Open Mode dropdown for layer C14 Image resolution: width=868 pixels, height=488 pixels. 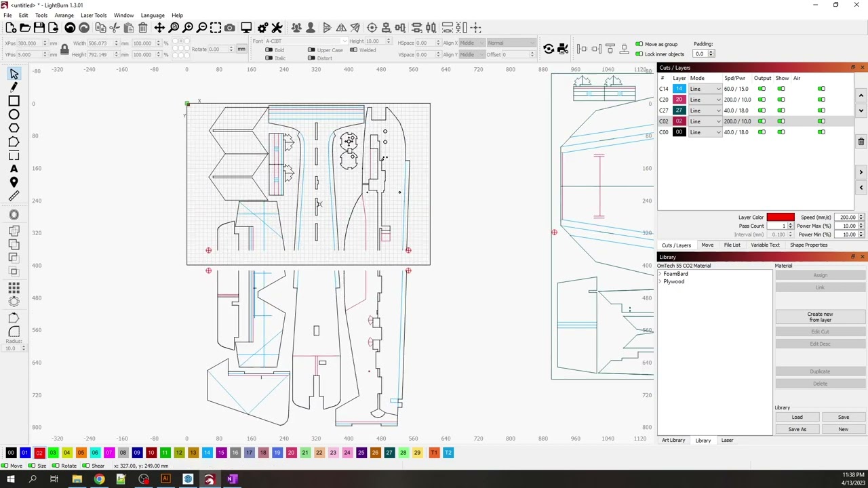(705, 89)
